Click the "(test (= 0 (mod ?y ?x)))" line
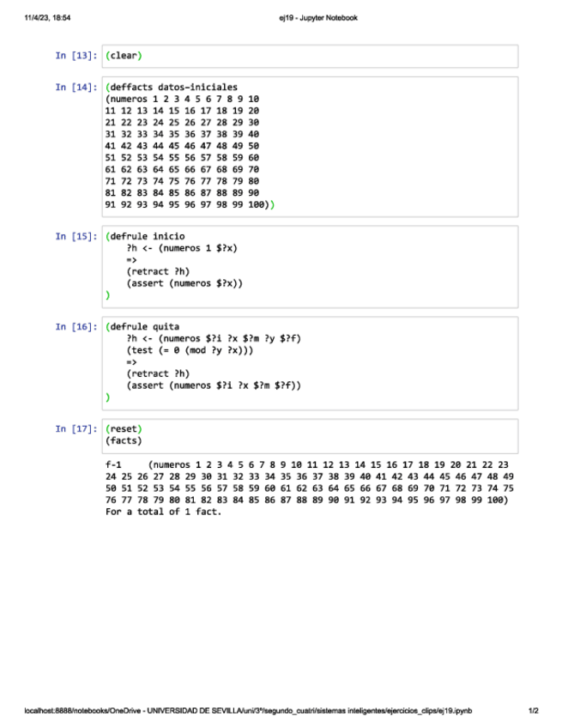 (x=190, y=350)
